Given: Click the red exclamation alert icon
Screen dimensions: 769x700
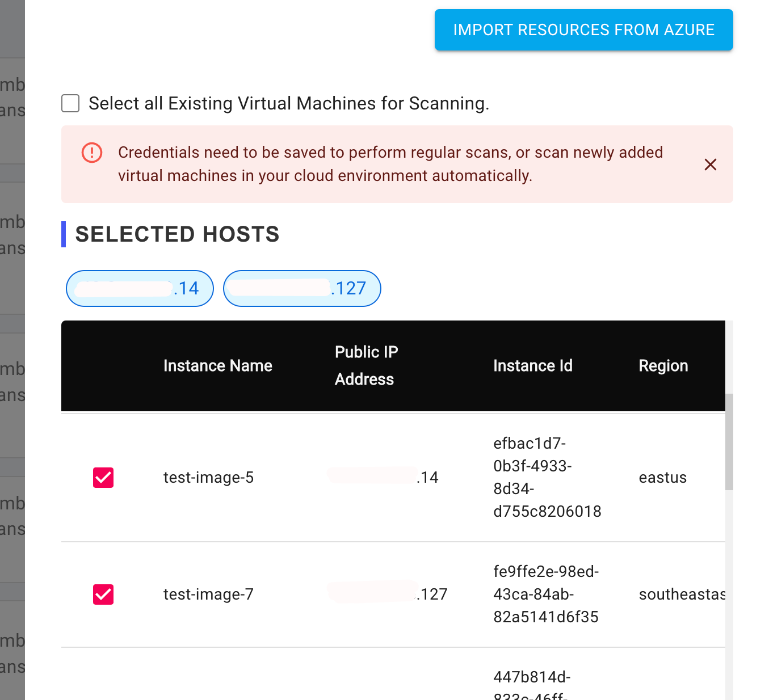Looking at the screenshot, I should coord(91,153).
